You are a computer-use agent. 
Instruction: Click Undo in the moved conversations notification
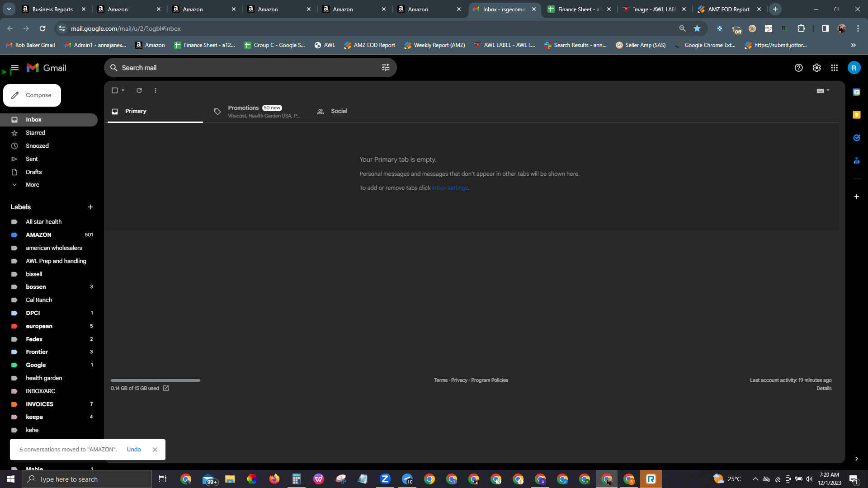(x=134, y=450)
